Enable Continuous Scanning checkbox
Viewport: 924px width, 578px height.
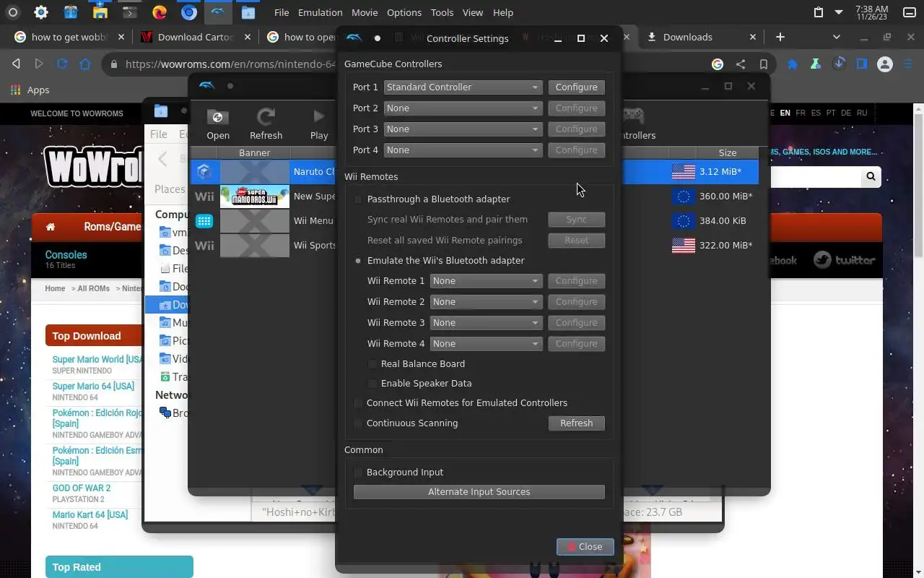(x=358, y=423)
